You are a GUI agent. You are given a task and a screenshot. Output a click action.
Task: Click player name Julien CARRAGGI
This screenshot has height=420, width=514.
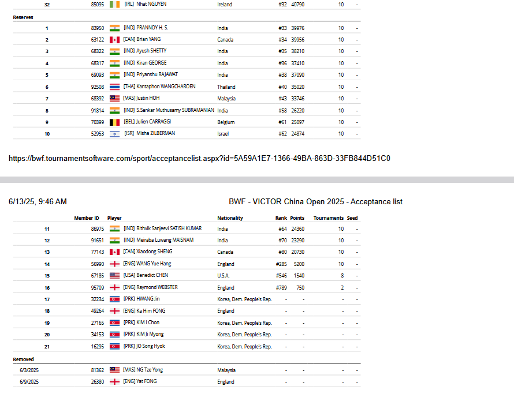[154, 122]
